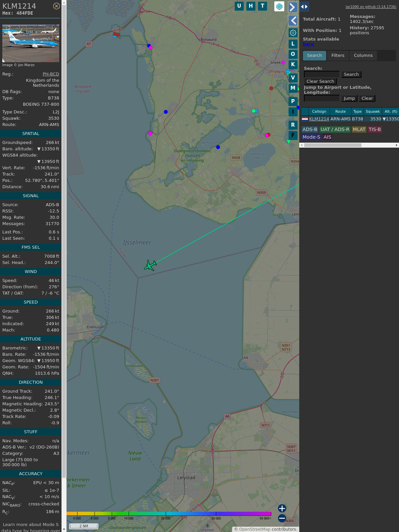This screenshot has height=532, width=399.
Task: Toggle the L map button
Action: click(293, 44)
